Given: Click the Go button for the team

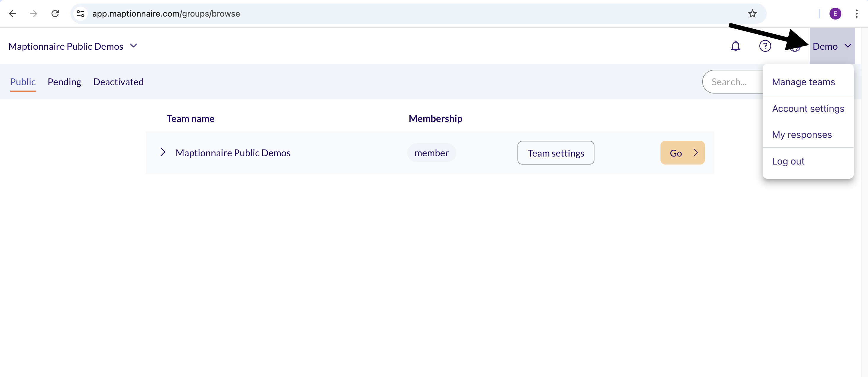Looking at the screenshot, I should coord(682,153).
